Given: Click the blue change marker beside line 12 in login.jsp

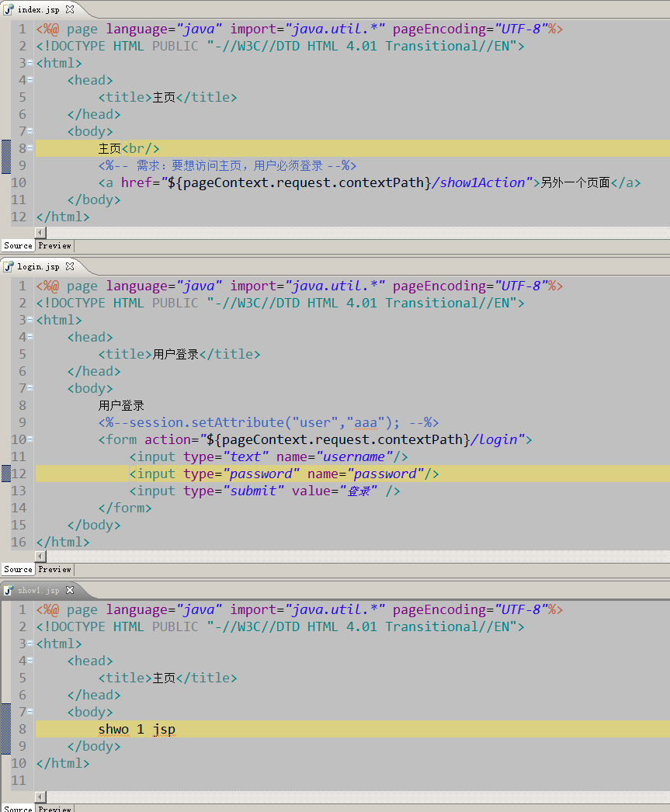Looking at the screenshot, I should tap(5, 474).
